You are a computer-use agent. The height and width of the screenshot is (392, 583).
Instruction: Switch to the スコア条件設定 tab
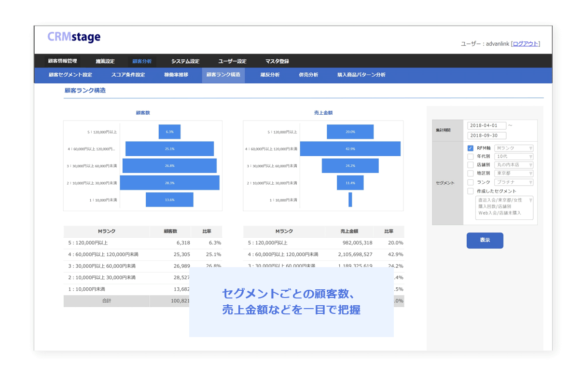click(x=129, y=75)
